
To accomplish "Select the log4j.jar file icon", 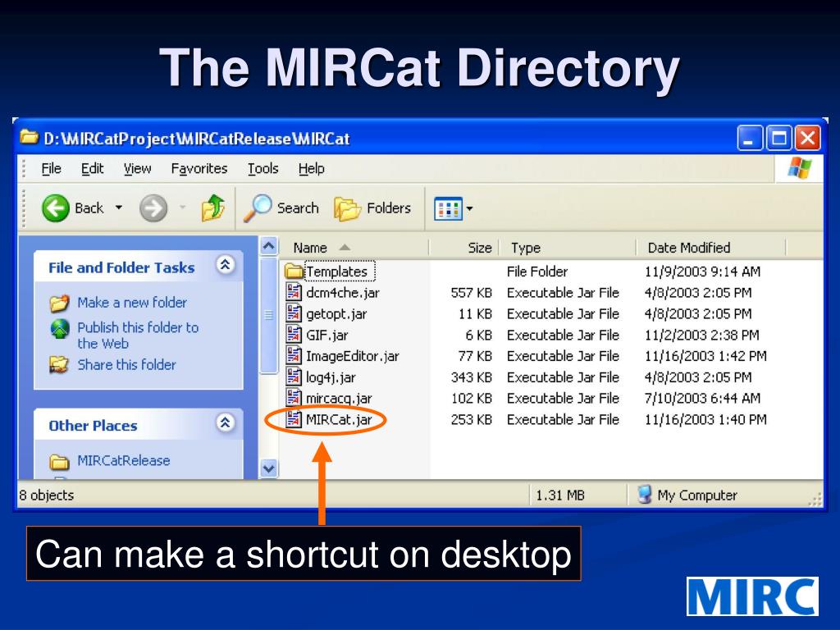I will tap(294, 377).
